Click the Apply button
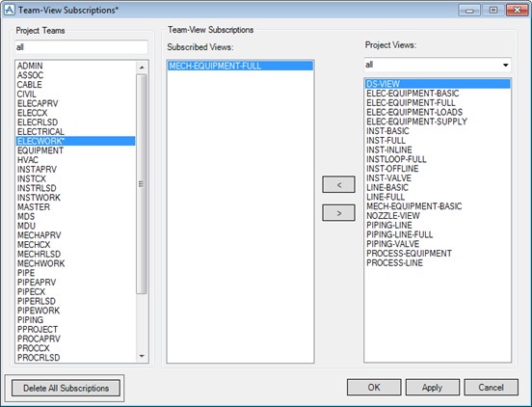532x407 pixels. click(432, 388)
